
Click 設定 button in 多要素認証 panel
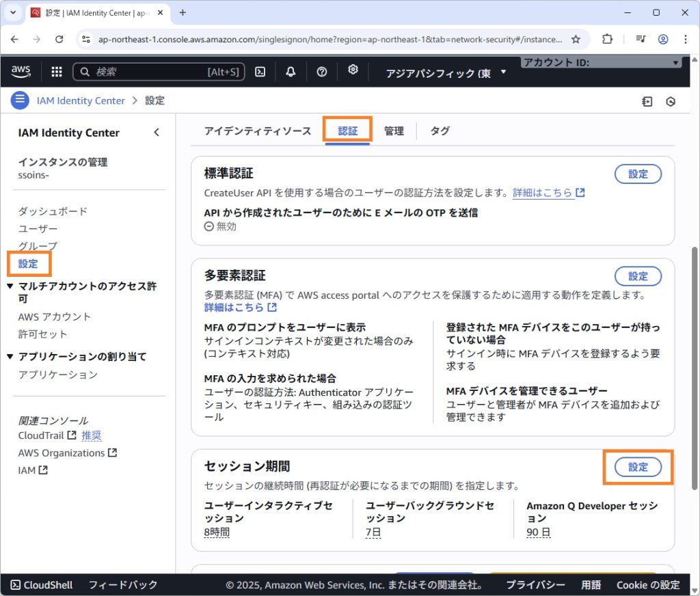pos(638,276)
